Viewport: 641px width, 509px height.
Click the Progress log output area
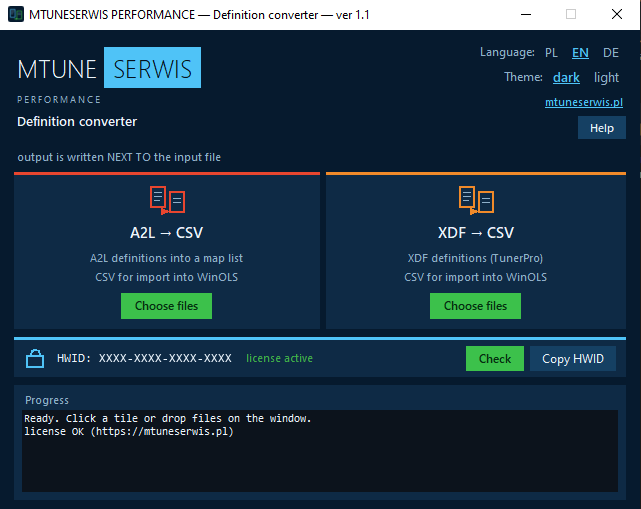click(x=320, y=451)
